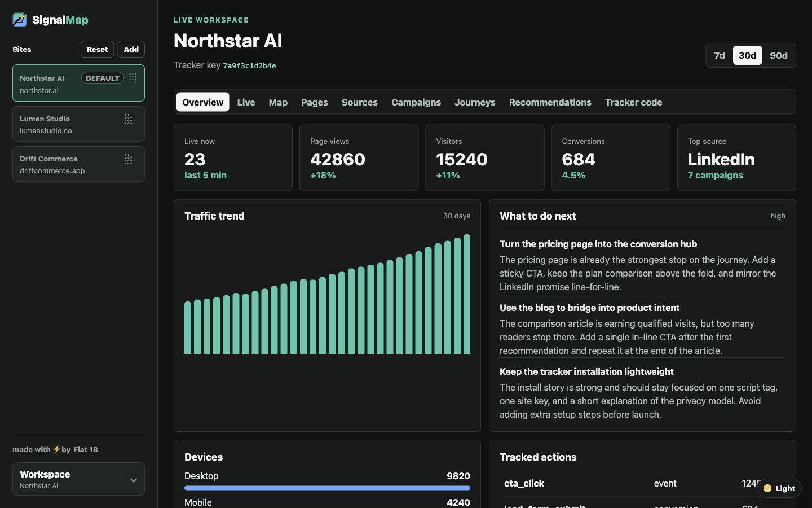The width and height of the screenshot is (812, 508).
Task: Open the Sources tab
Action: point(360,102)
